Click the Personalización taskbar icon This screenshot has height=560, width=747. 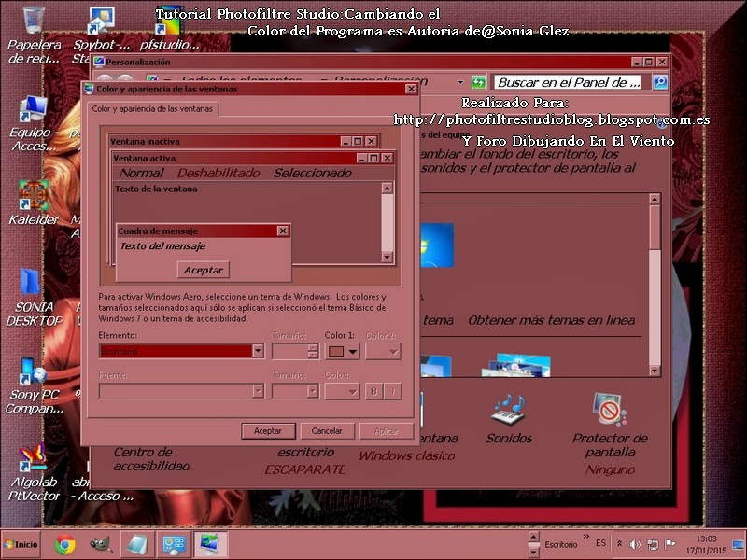[x=210, y=544]
